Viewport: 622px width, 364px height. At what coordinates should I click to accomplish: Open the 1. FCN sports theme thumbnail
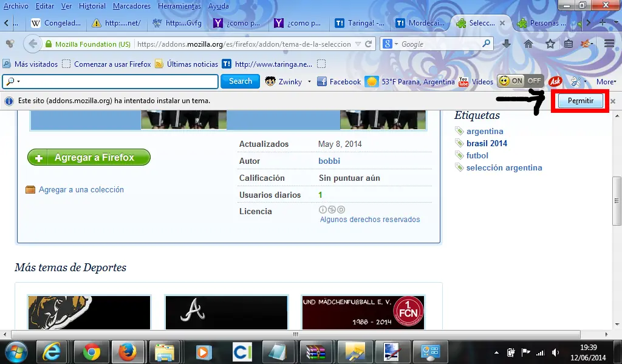point(363,312)
